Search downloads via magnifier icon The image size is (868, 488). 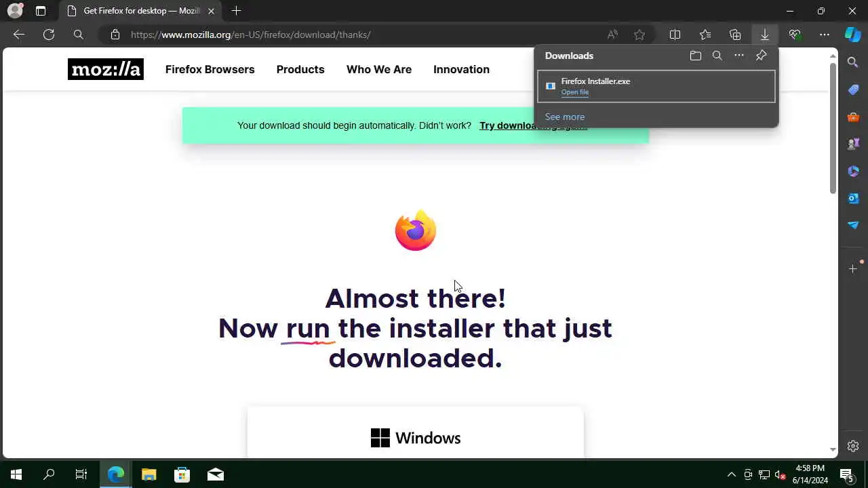click(x=717, y=56)
